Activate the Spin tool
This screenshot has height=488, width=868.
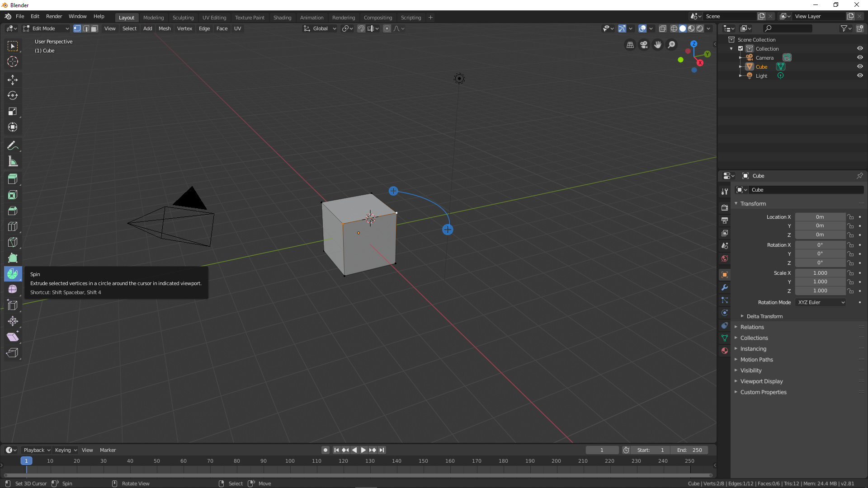13,274
